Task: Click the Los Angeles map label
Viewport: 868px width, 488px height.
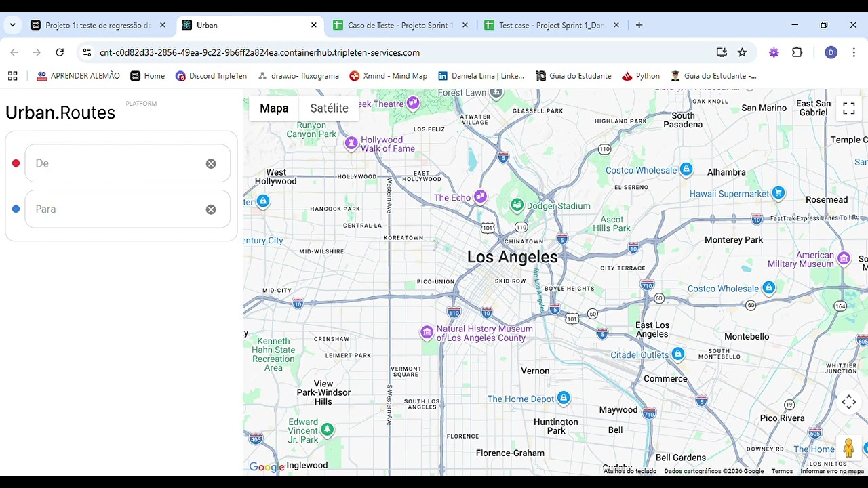Action: point(513,257)
